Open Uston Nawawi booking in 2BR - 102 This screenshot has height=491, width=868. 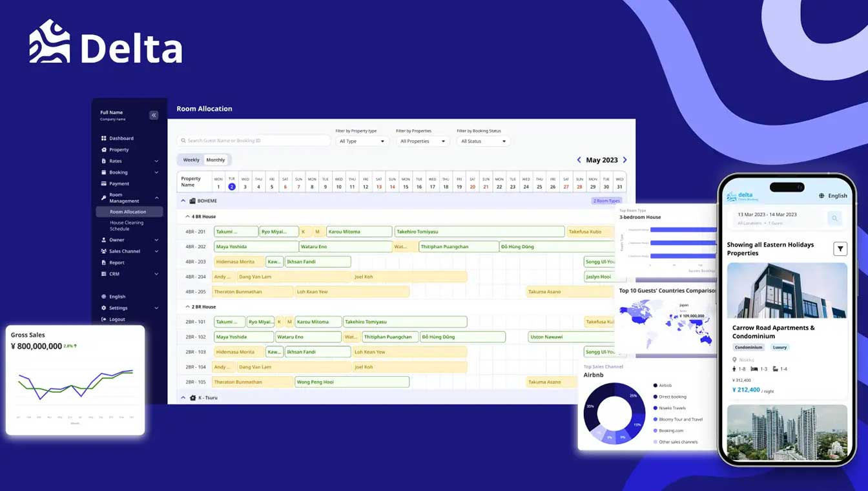point(571,337)
